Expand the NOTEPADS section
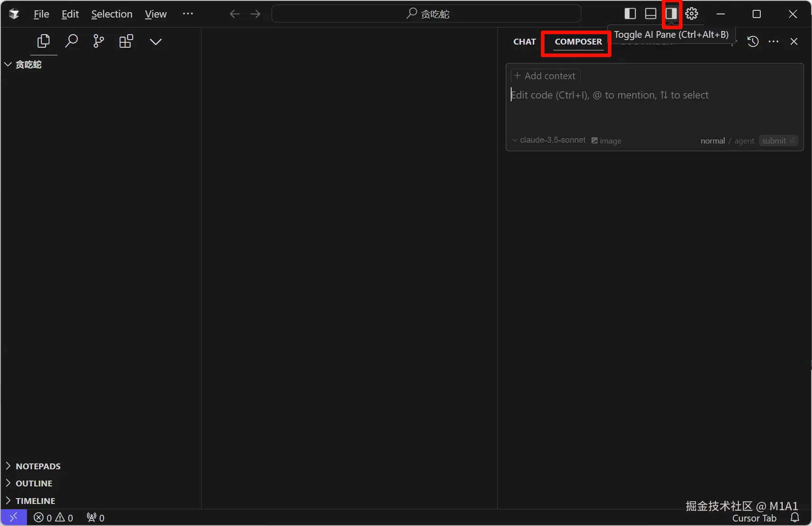Screen dimensions: 812x526 point(101,466)
